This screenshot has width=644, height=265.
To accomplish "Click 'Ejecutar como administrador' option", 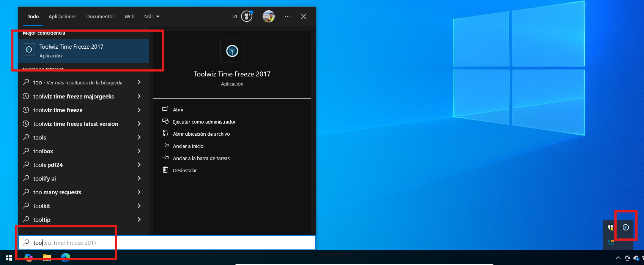I will [x=204, y=122].
